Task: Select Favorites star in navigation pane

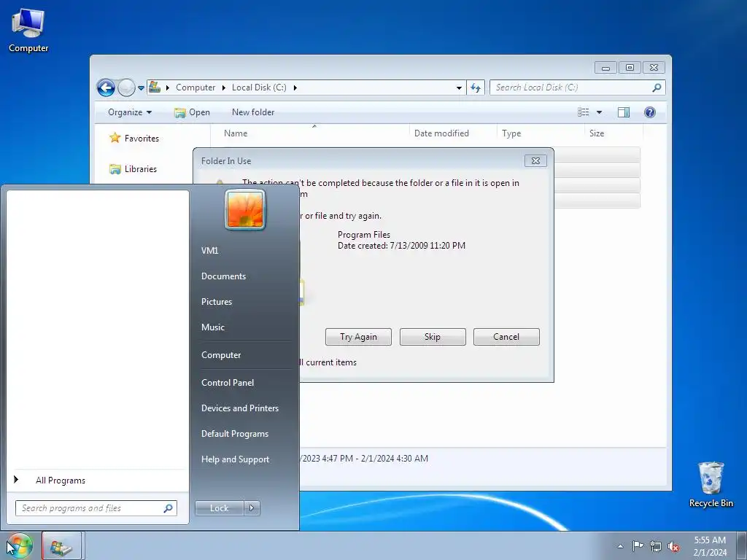Action: coord(115,138)
